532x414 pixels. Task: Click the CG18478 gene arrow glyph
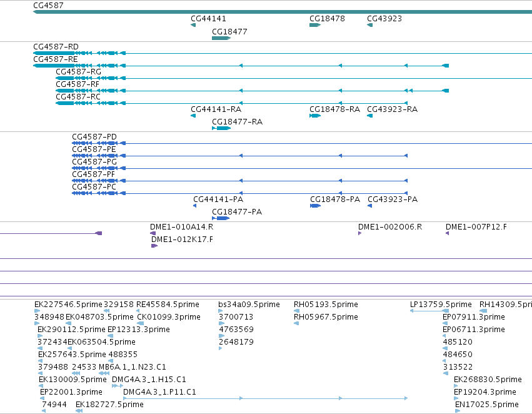click(x=315, y=25)
